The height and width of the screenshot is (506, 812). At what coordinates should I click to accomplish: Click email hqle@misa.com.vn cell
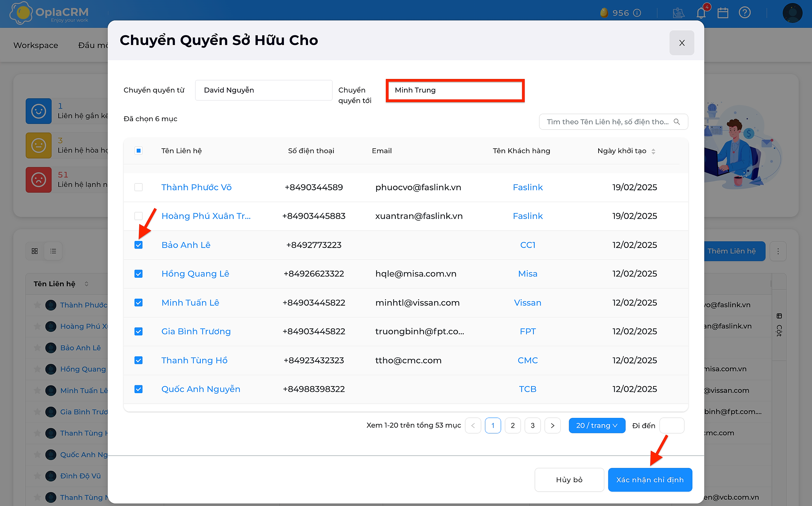[416, 274]
